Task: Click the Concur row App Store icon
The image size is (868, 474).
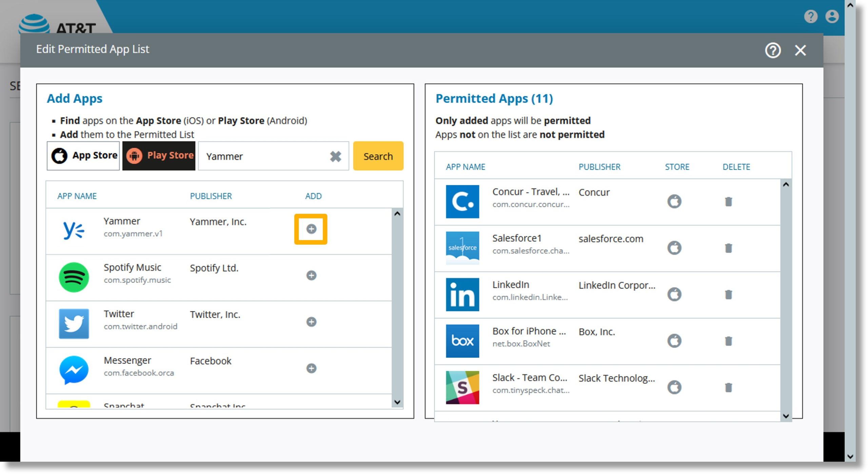Action: [674, 201]
